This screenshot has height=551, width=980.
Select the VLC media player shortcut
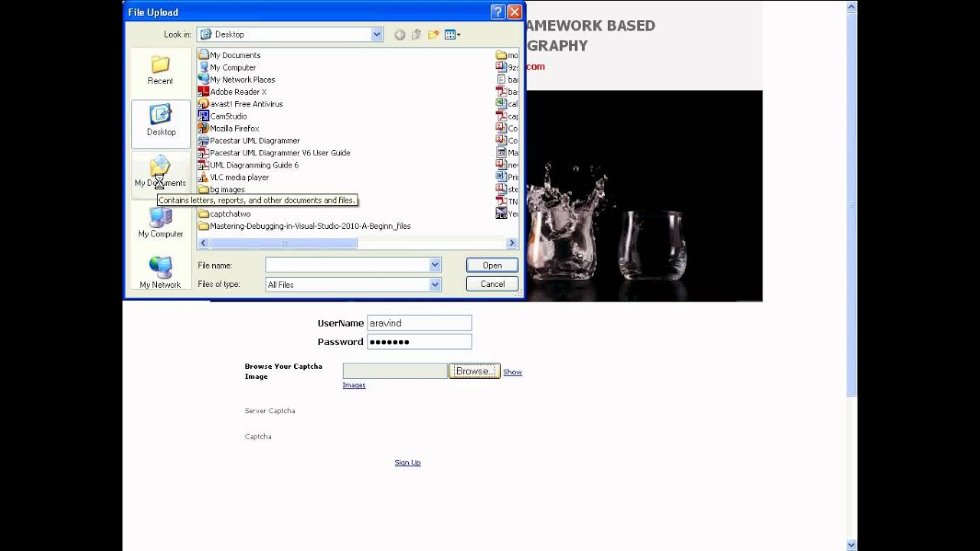tap(234, 178)
